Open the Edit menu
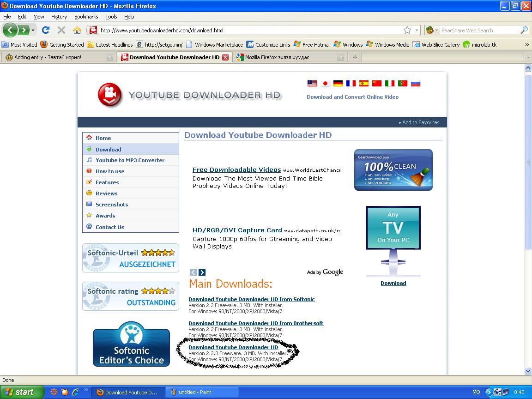The height and width of the screenshot is (399, 532). click(22, 17)
